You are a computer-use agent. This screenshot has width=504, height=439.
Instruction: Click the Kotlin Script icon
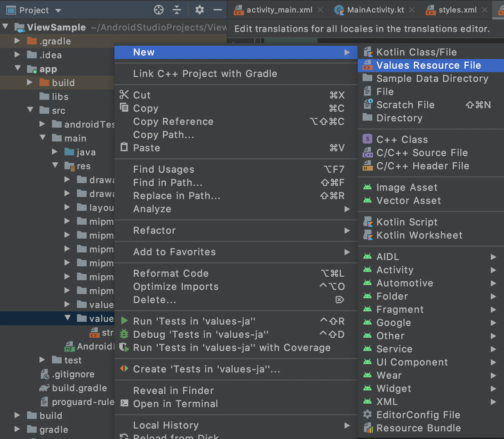point(368,222)
